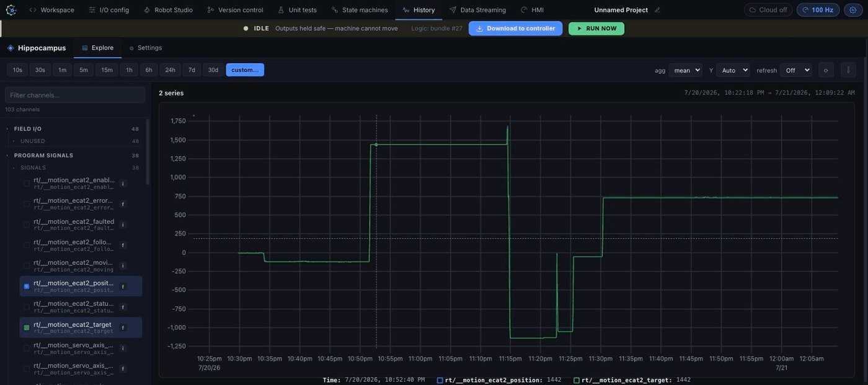Open the Y axis Auto dropdown

[733, 70]
